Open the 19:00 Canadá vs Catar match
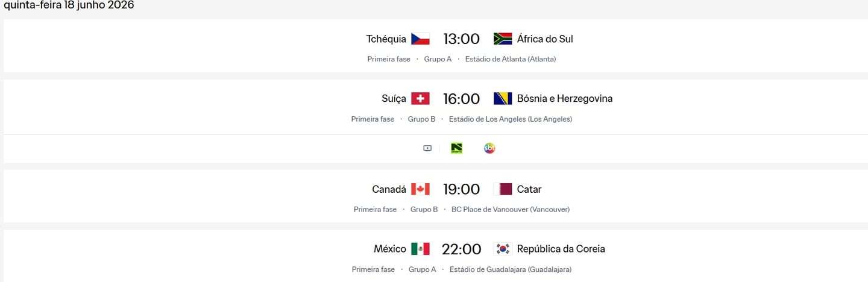The width and height of the screenshot is (868, 282). click(461, 189)
